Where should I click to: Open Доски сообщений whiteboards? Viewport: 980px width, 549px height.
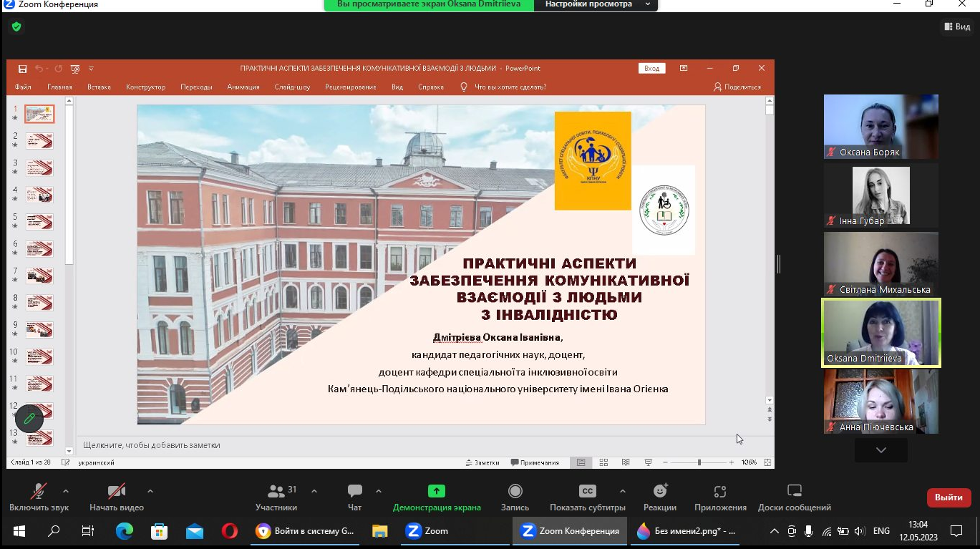click(x=794, y=497)
